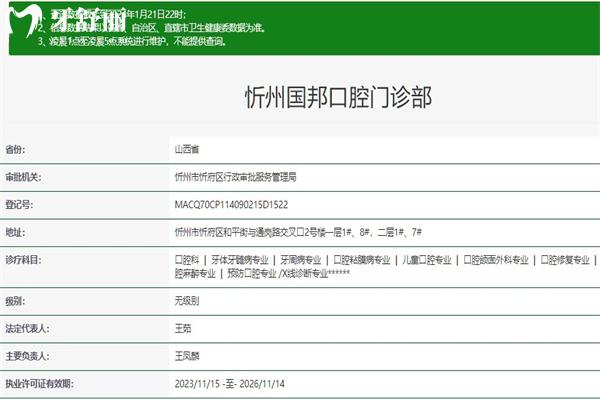The width and height of the screenshot is (600, 400).
Task: Click 牙体牙髓病专业 specialty
Action: (x=240, y=260)
